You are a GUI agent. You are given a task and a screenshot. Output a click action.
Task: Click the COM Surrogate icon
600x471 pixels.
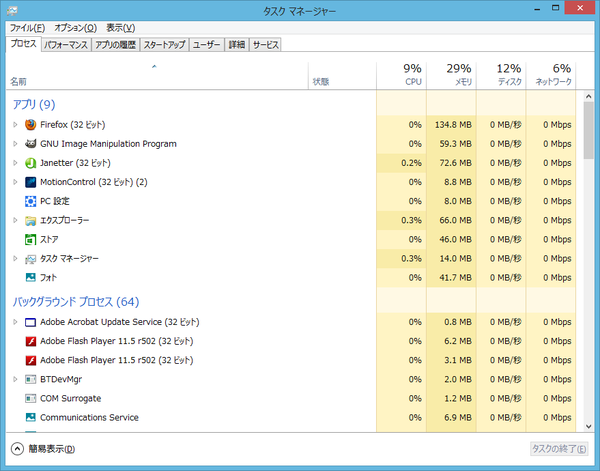coord(30,398)
